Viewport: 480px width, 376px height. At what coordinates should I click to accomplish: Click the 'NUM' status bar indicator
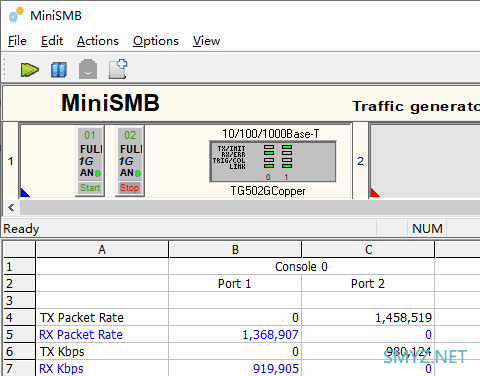click(x=427, y=229)
